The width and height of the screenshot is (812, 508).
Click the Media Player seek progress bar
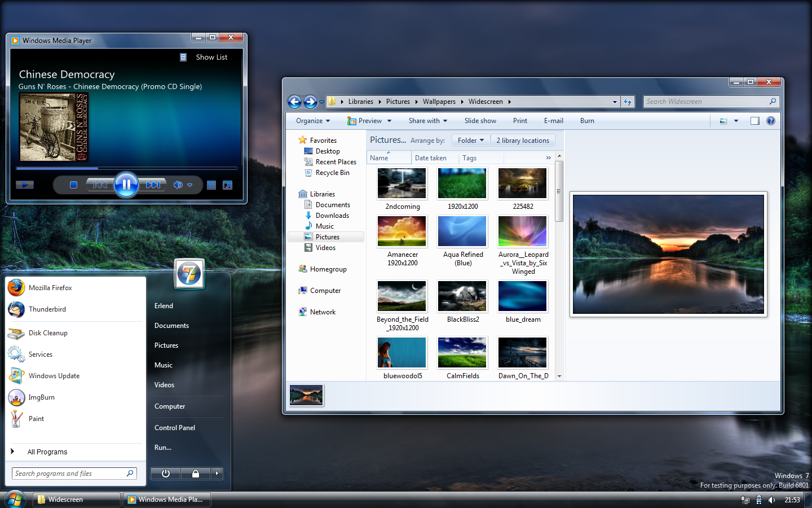pos(126,168)
